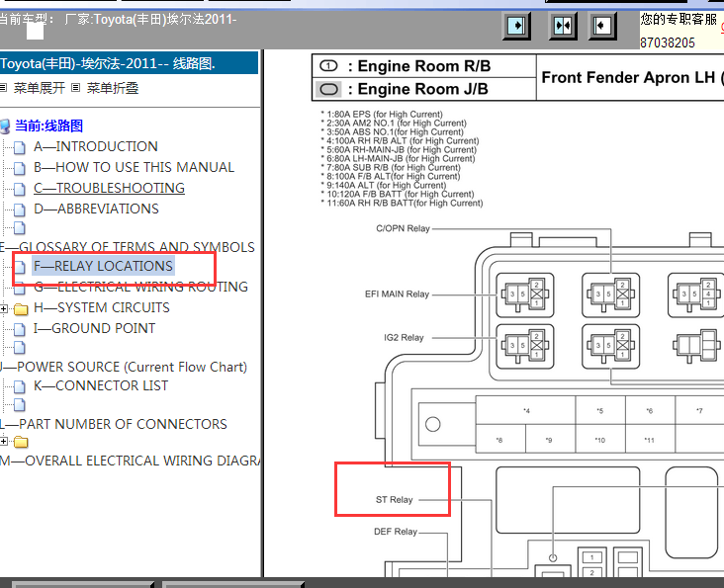Screen dimensions: 724x588
Task: Click page icon beside K—CONNECTOR LIST
Action: (20, 386)
